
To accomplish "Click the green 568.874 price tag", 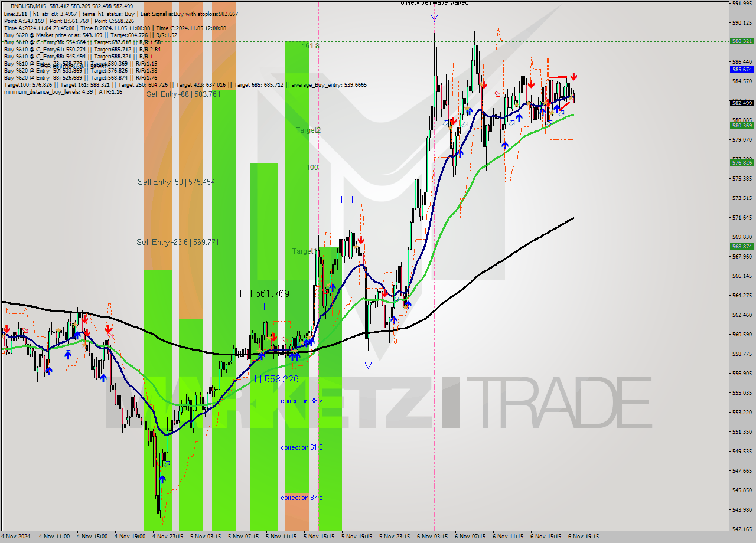I will (742, 247).
